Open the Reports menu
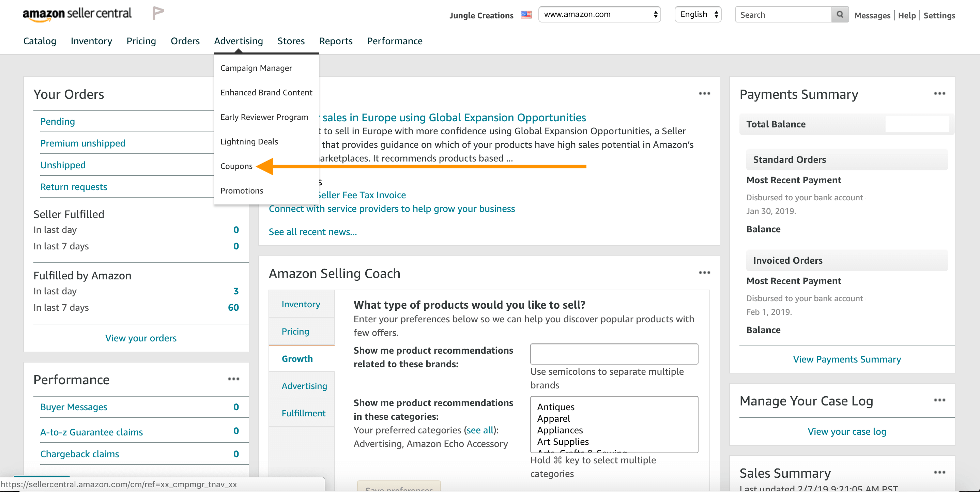980x492 pixels. [336, 41]
